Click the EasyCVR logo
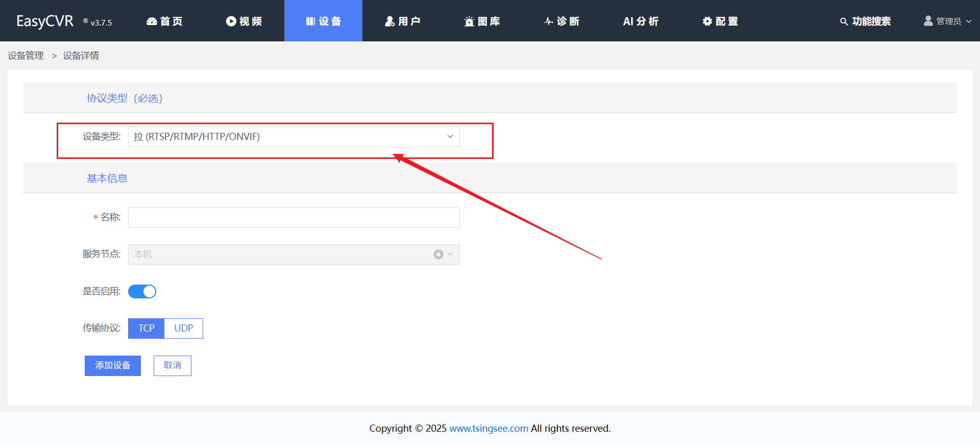 pyautogui.click(x=45, y=21)
